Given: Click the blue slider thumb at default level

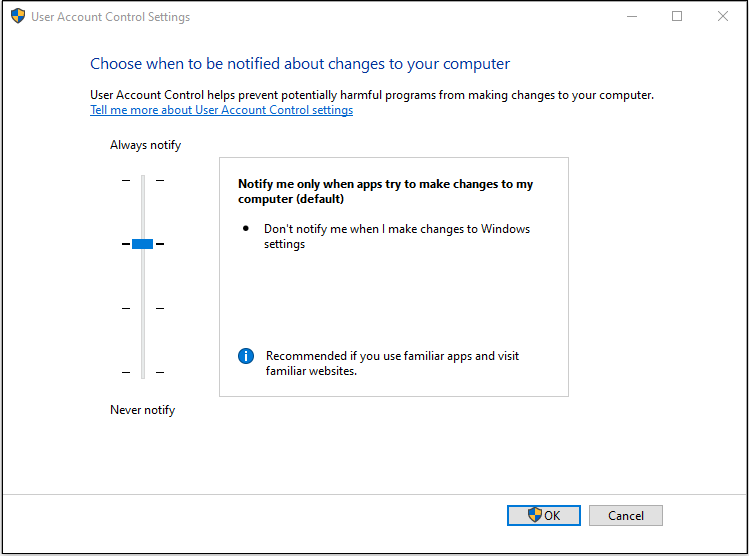Looking at the screenshot, I should [142, 244].
